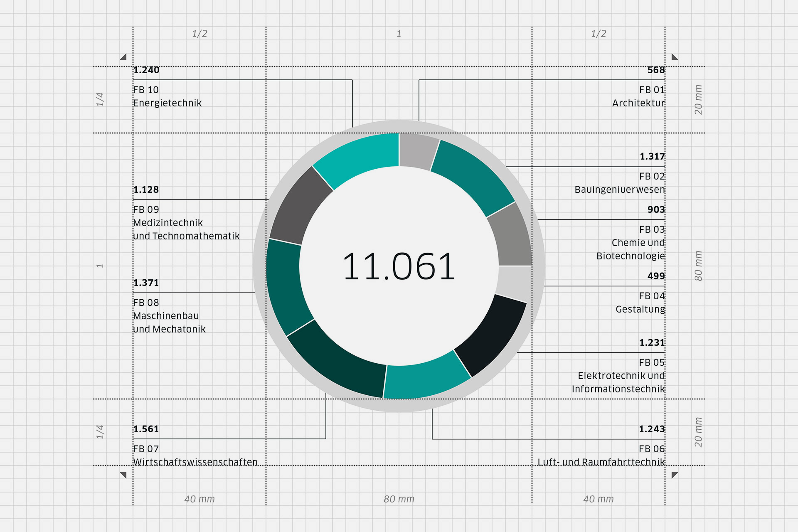This screenshot has width=798, height=532.
Task: Click the bottom-left corner triangle marker
Action: coord(123,475)
